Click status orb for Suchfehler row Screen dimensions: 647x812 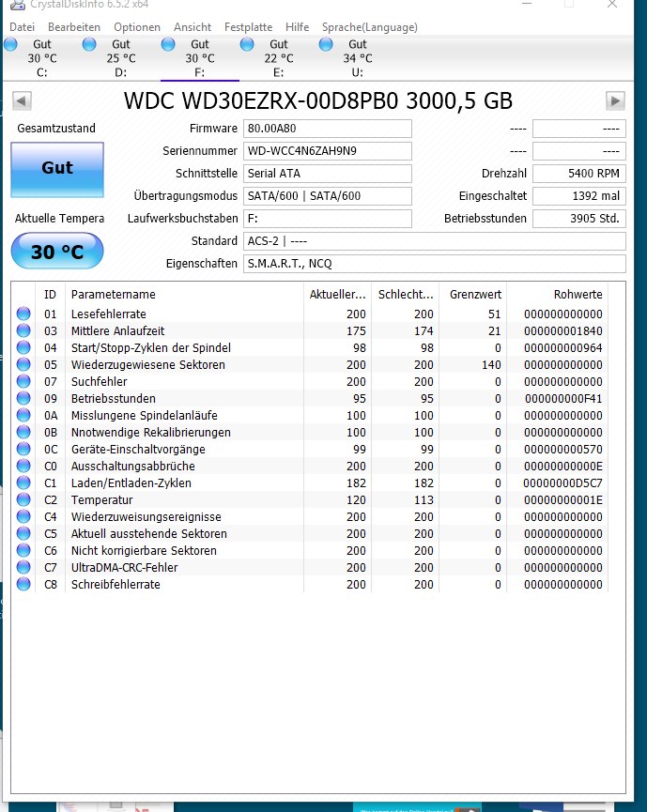(23, 381)
